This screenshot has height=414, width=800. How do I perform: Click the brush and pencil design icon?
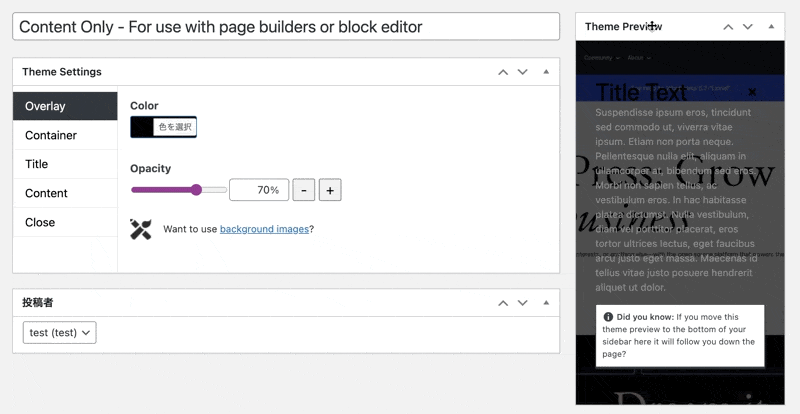[141, 229]
